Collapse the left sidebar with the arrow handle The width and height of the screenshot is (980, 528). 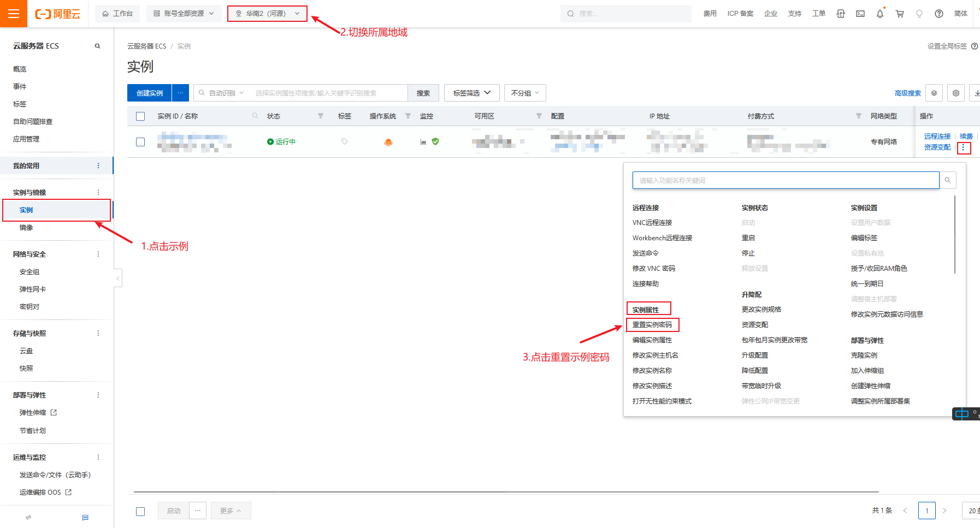click(117, 278)
